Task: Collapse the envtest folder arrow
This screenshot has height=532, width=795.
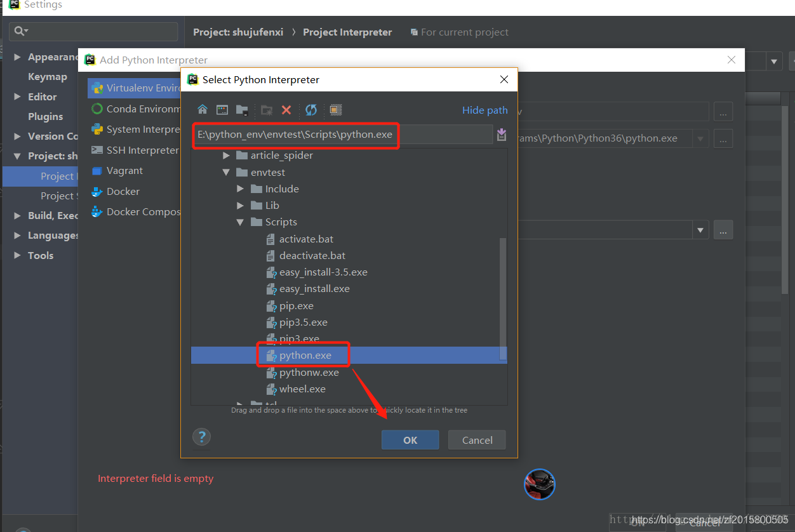Action: point(226,172)
